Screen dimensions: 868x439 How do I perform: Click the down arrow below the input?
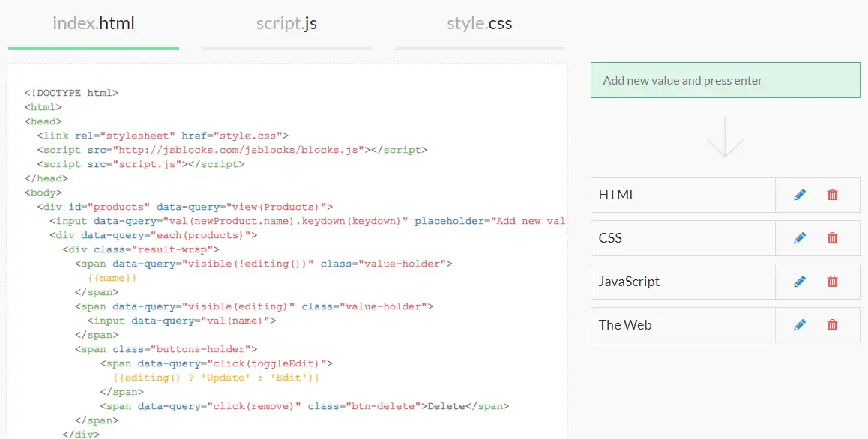tap(725, 136)
